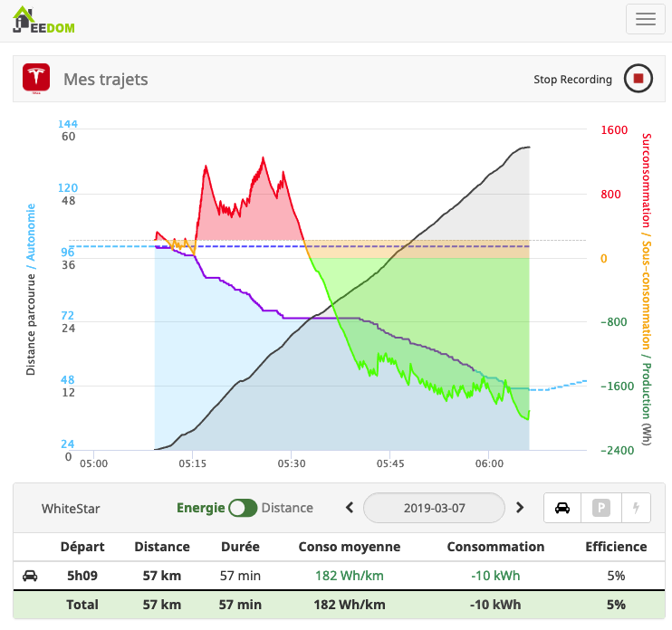Select the 5h09 departure cell
672x630 pixels.
(x=82, y=576)
